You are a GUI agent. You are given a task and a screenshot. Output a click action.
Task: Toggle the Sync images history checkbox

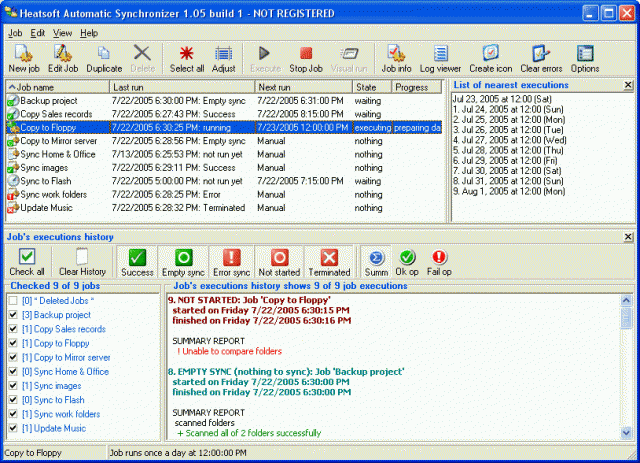coord(11,385)
